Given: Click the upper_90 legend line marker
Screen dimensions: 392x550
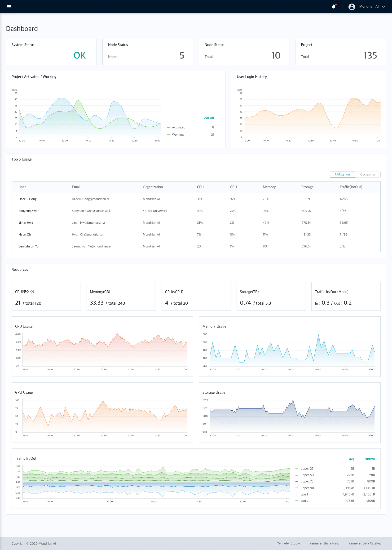Looking at the screenshot, I should [297, 488].
